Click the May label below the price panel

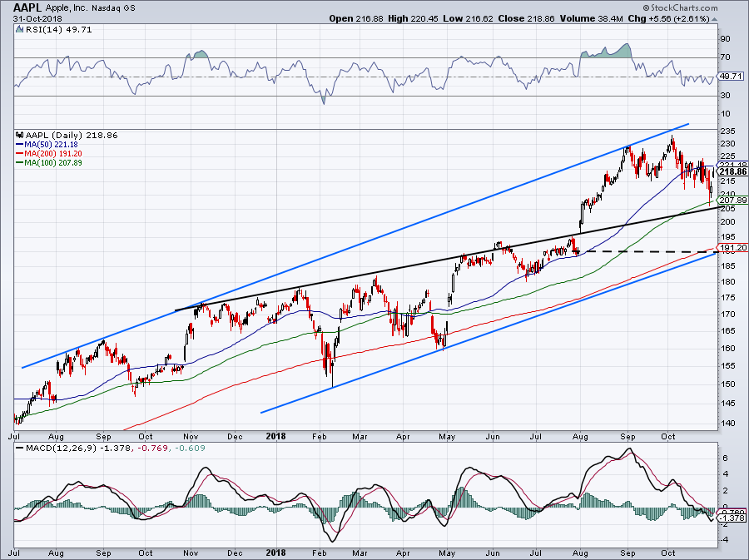pos(447,436)
